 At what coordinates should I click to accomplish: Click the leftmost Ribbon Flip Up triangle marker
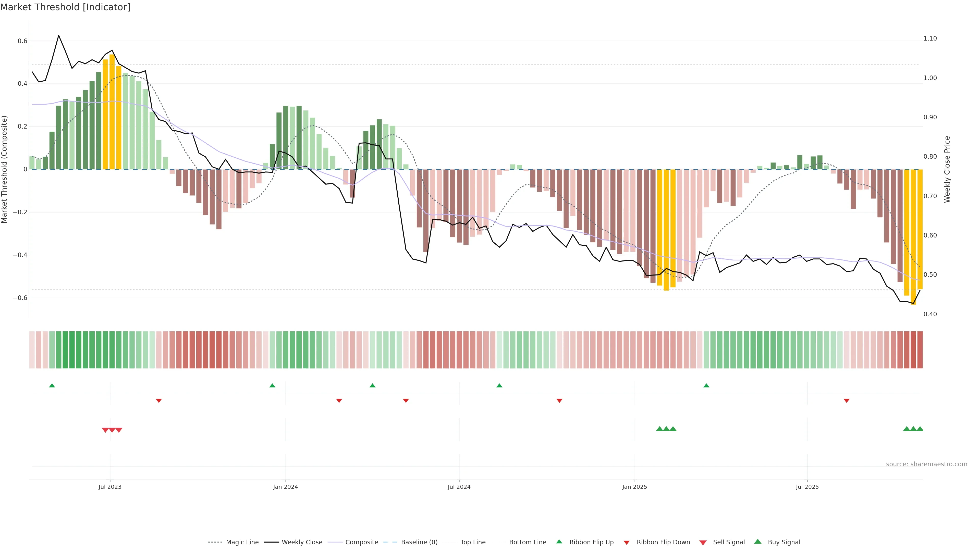52,386
